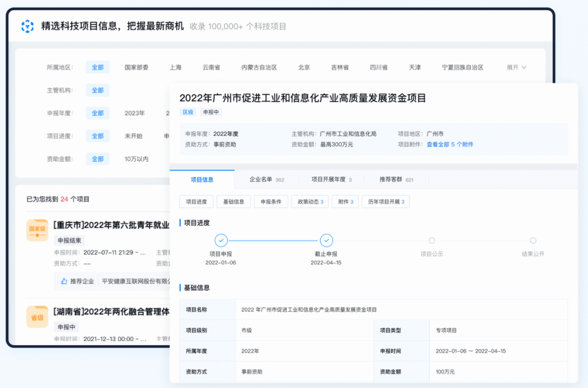Select 全部 for 所属地区 filter

[x=97, y=67]
